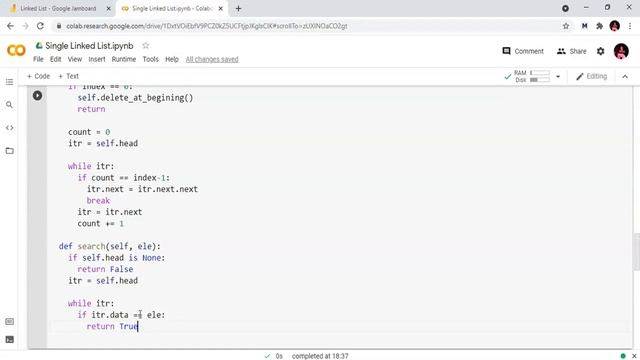Screen dimensions: 640x360
Task: Open browser extensions puzzle icon
Action: (x=599, y=26)
